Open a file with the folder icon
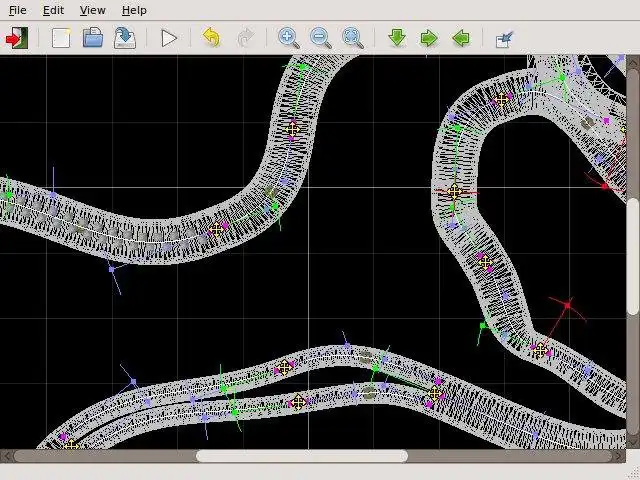The height and width of the screenshot is (480, 640). [93, 38]
